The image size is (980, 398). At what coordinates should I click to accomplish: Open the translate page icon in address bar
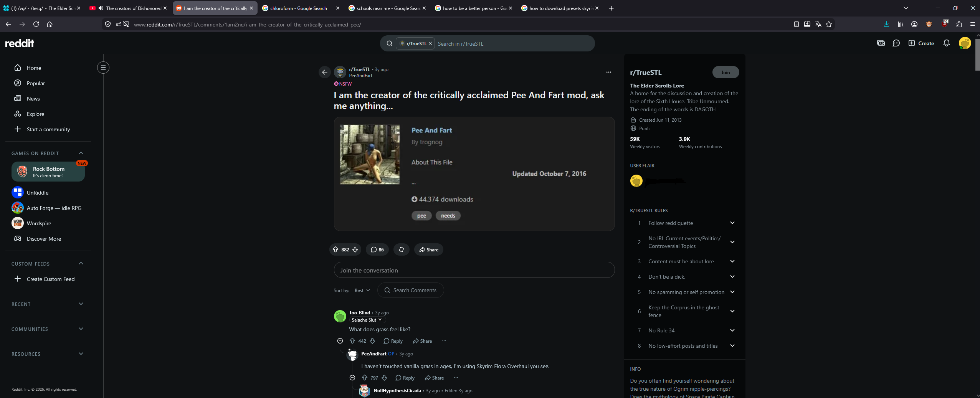[x=818, y=24]
